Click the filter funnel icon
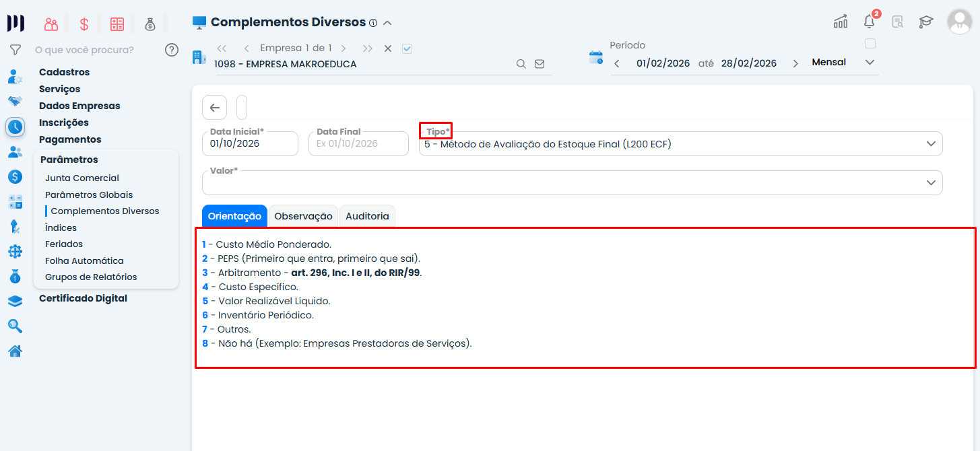980x451 pixels. tap(15, 50)
